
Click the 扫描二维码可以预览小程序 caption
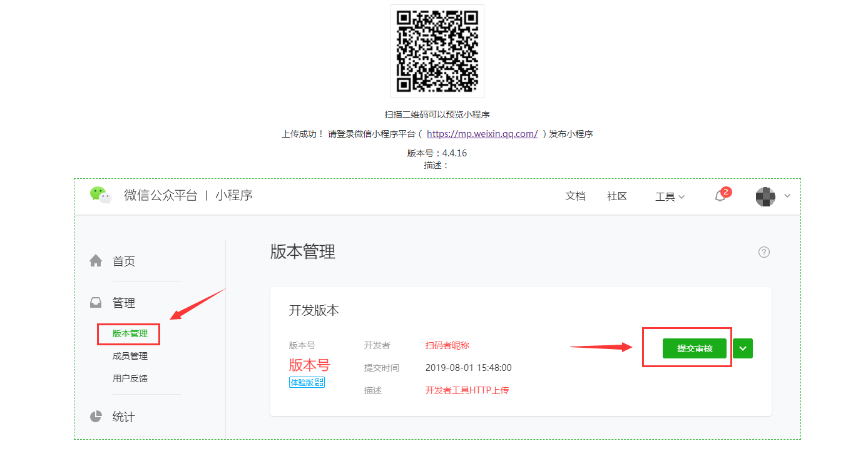pyautogui.click(x=437, y=114)
